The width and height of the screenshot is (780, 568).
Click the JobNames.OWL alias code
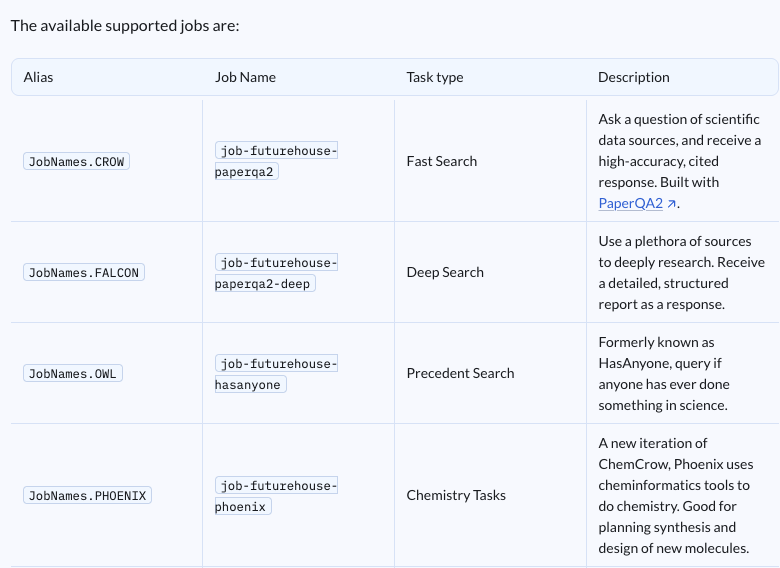73,374
